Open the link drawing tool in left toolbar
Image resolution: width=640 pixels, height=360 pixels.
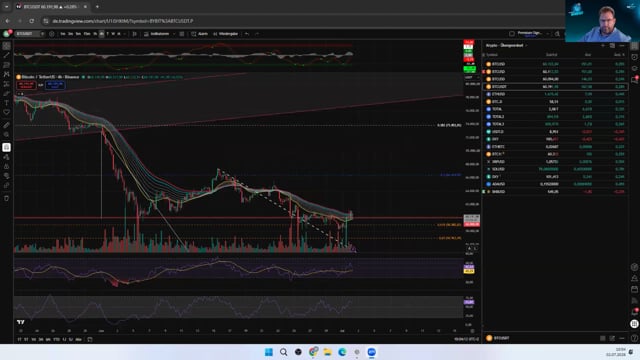point(7,185)
